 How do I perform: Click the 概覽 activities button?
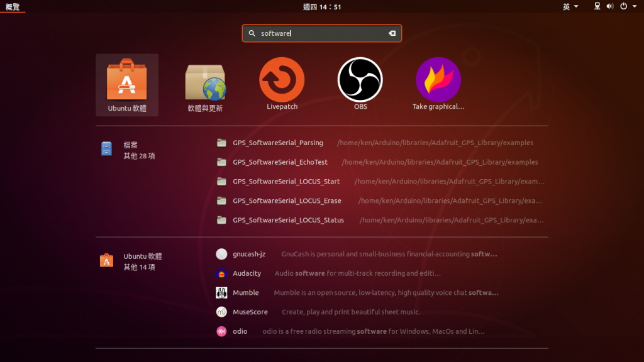coord(13,6)
